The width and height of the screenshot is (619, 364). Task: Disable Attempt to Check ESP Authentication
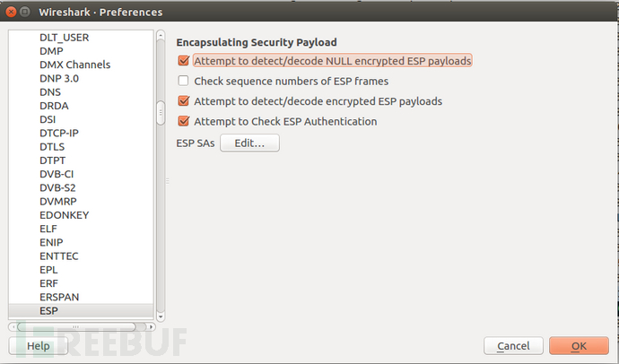click(x=184, y=122)
